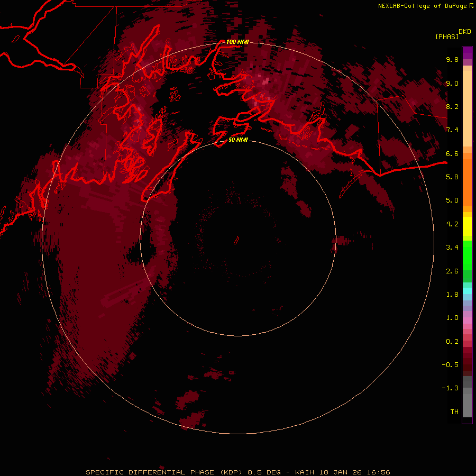Click the 9.0 value on the color scale
Image resolution: width=476 pixels, height=476 pixels.
click(x=452, y=84)
